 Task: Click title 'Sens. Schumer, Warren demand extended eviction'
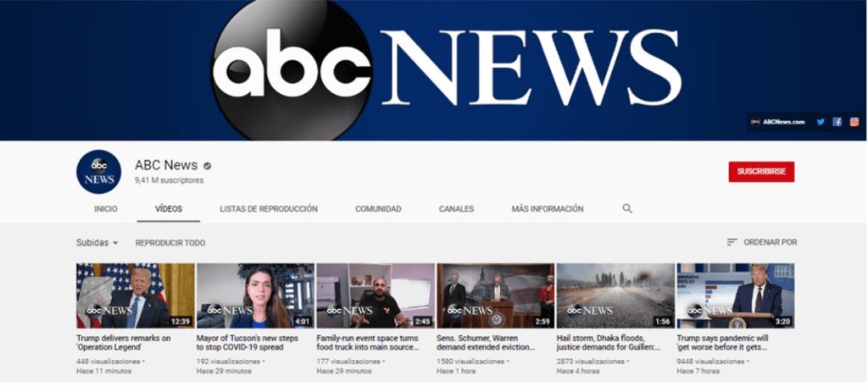487,343
